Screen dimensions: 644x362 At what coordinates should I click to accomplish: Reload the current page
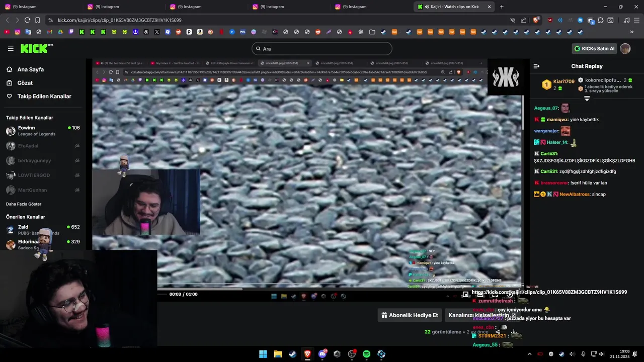click(x=27, y=20)
